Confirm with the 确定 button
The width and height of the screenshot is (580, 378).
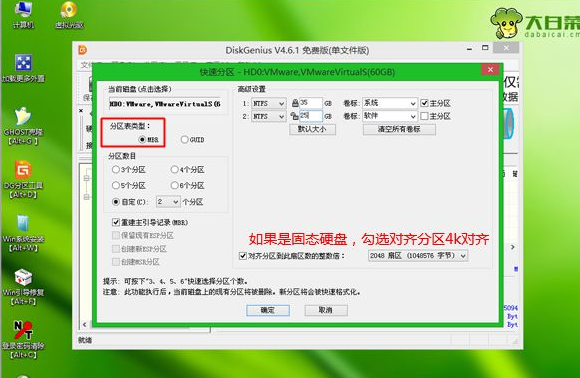(268, 310)
